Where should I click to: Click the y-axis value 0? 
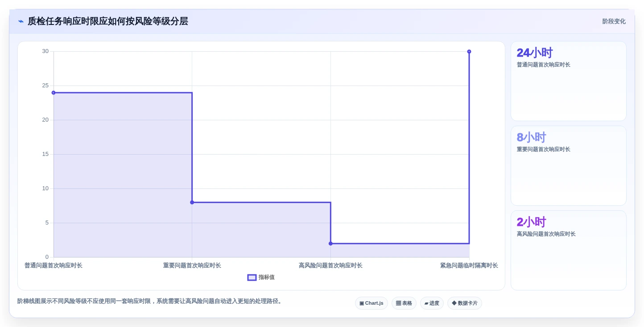pyautogui.click(x=47, y=257)
